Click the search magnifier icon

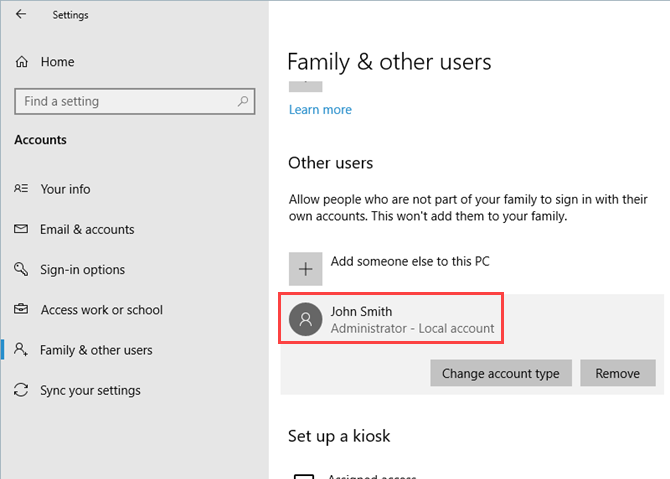point(242,101)
